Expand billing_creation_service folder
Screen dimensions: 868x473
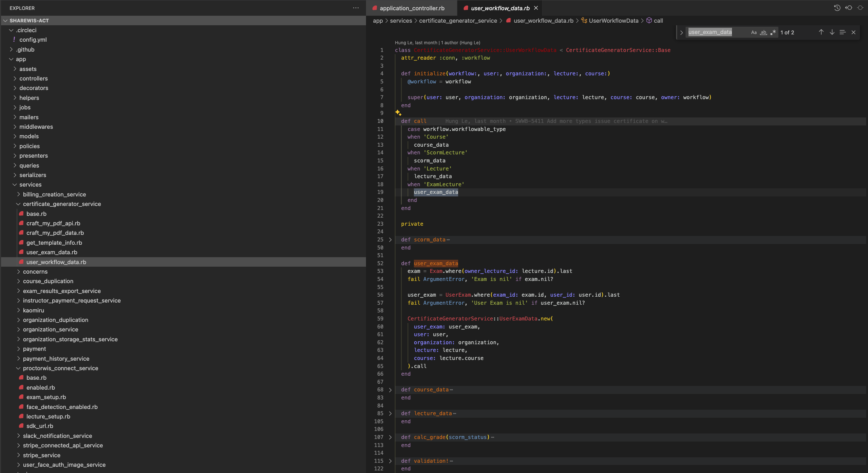click(x=184, y=194)
